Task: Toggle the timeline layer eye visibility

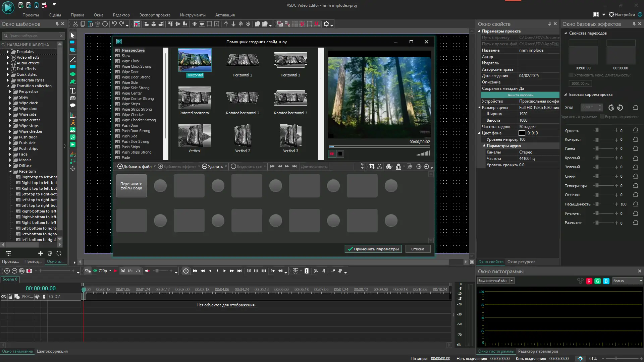Action: coord(4,297)
